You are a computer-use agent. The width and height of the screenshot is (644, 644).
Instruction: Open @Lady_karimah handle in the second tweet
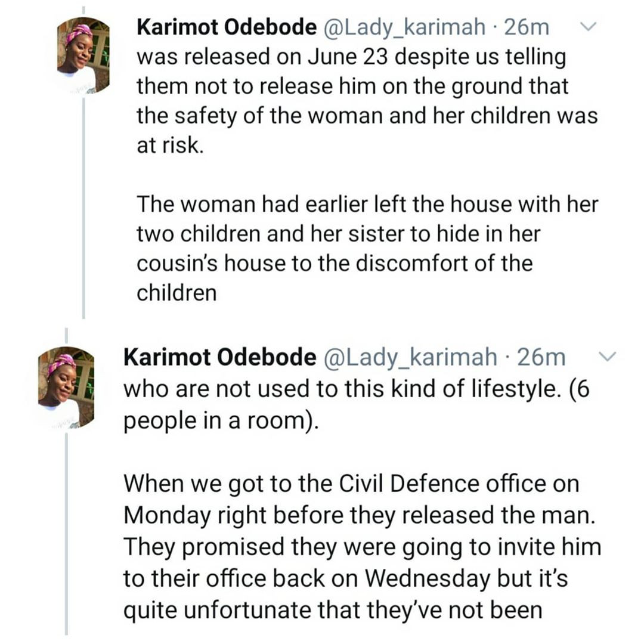411,357
